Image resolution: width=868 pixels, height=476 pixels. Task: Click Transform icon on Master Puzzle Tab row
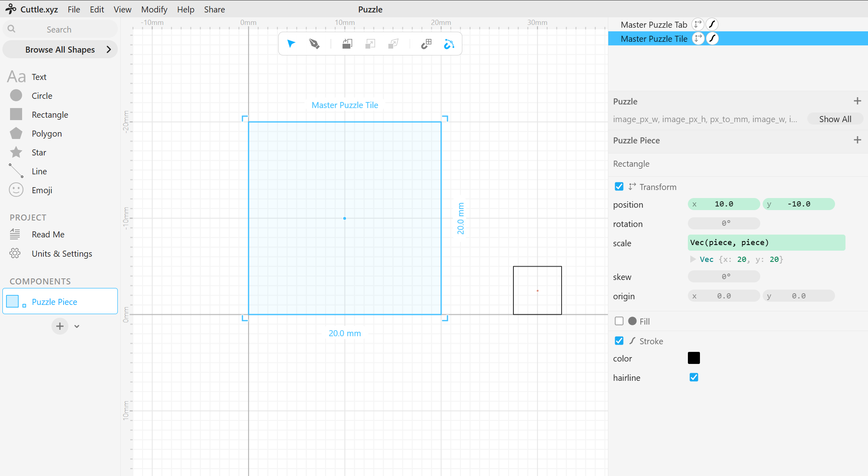point(698,25)
